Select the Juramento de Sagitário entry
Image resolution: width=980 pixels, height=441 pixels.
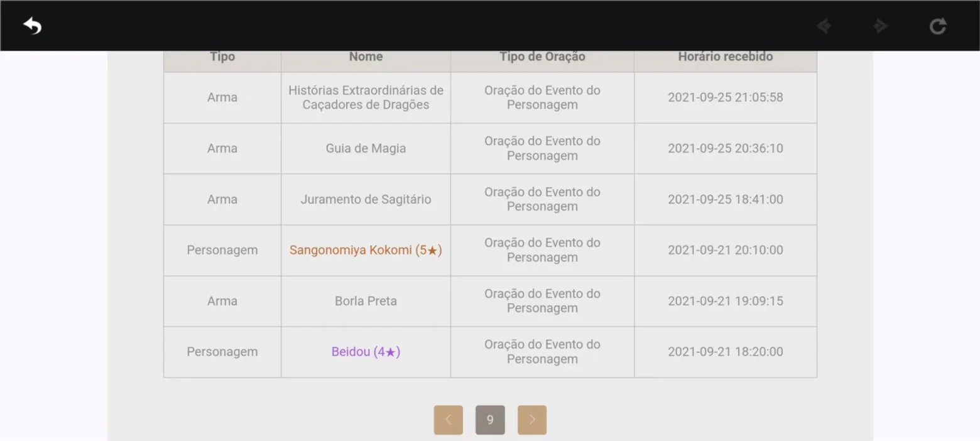click(366, 199)
